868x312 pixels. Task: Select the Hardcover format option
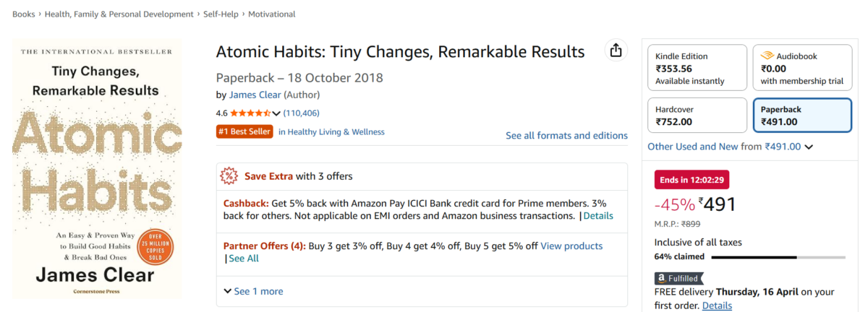click(x=697, y=116)
